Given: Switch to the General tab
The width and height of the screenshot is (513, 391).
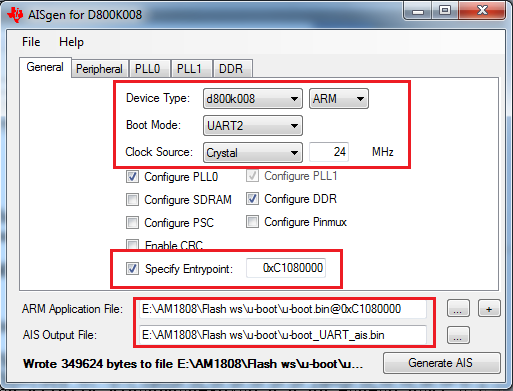Looking at the screenshot, I should click(45, 67).
